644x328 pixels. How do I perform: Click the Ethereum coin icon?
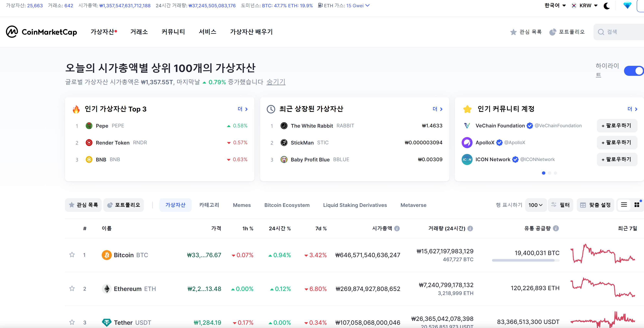[x=107, y=289]
